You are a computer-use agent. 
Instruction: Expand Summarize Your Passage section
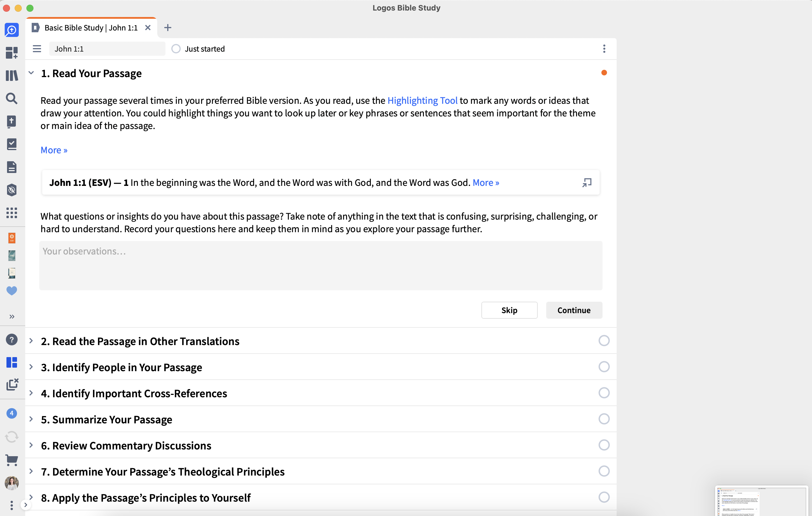[31, 419]
